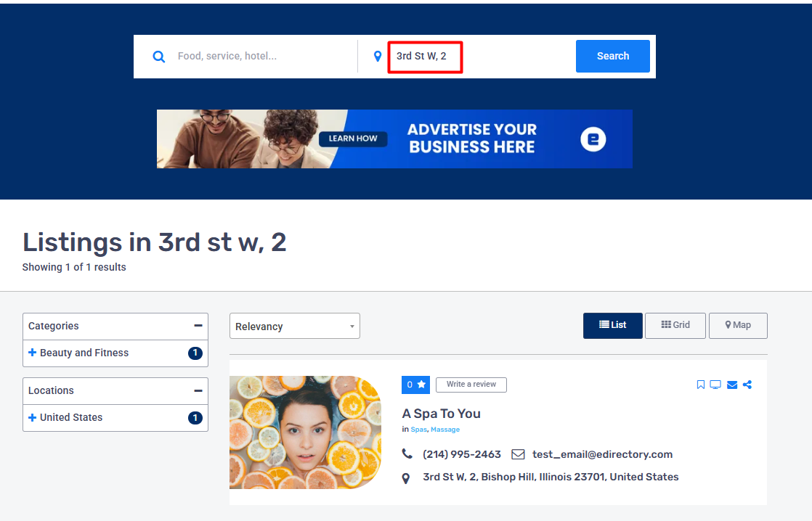Click the spa listing photo thumbnail
Viewport: 812px width, 521px height.
[306, 432]
